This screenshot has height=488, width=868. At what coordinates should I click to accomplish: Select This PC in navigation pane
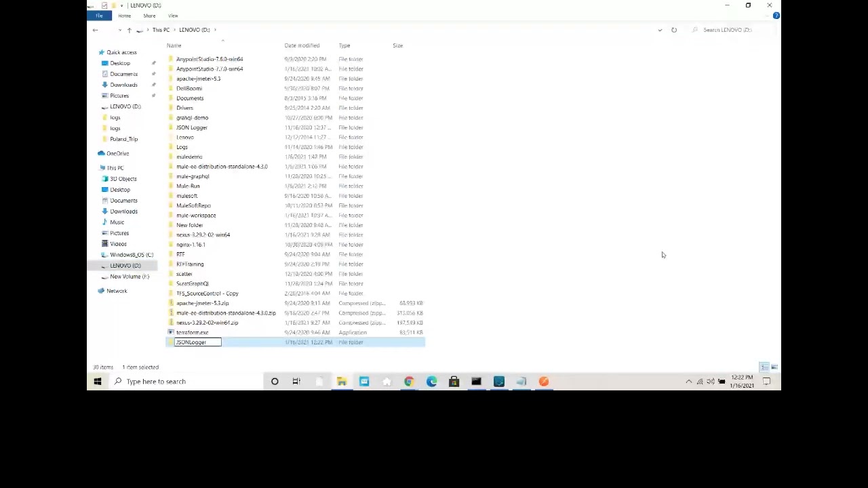click(x=115, y=168)
